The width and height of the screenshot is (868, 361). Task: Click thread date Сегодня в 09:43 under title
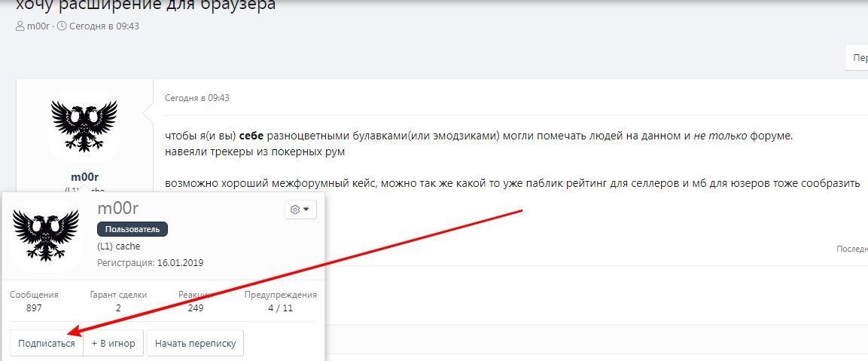point(103,26)
